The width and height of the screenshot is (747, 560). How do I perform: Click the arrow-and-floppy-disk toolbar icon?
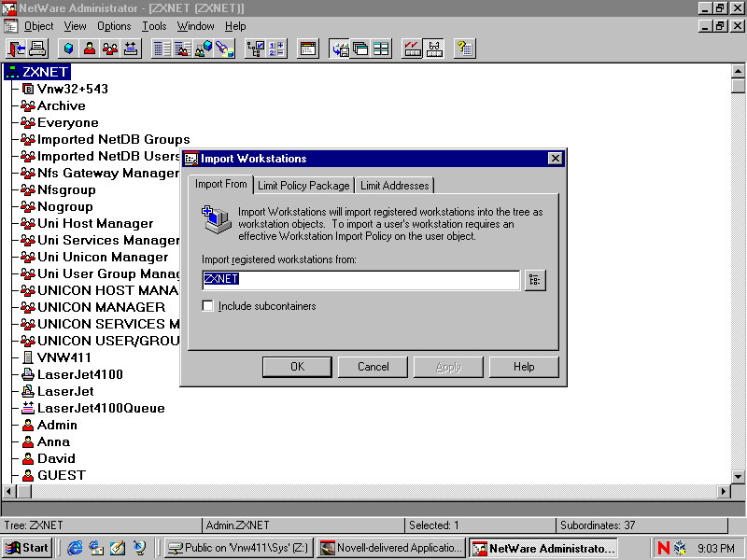(340, 49)
